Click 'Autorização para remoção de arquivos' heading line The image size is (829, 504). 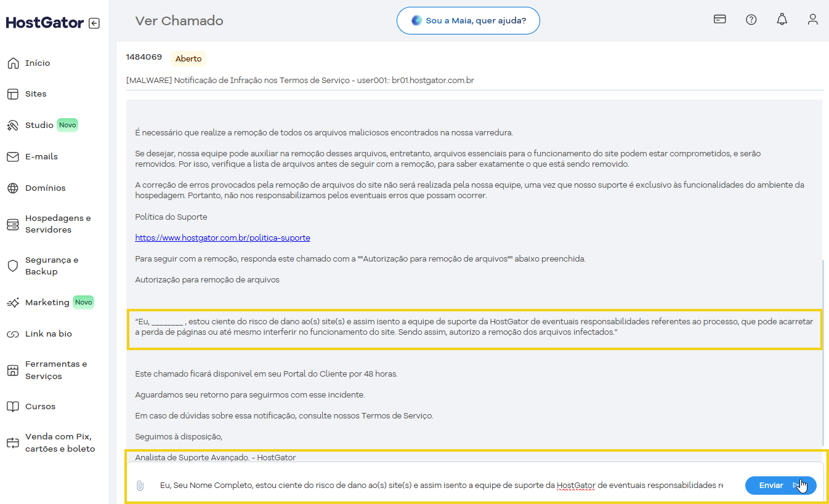pyautogui.click(x=208, y=280)
